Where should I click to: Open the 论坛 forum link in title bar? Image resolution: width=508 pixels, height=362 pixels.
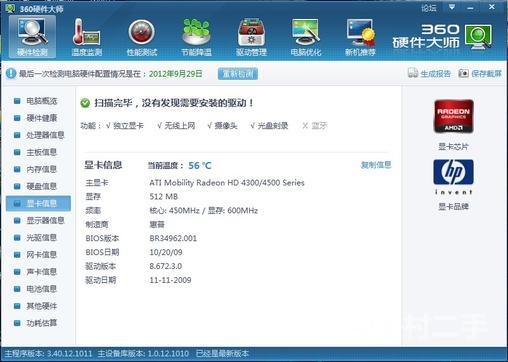tap(429, 8)
